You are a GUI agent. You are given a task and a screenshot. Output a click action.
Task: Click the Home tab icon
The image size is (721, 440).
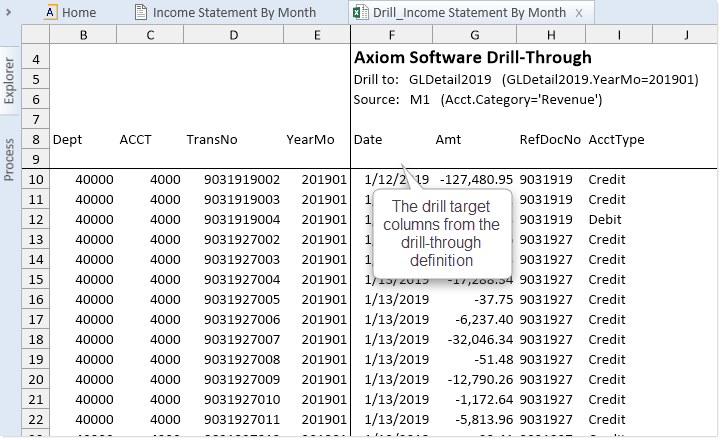click(x=50, y=12)
